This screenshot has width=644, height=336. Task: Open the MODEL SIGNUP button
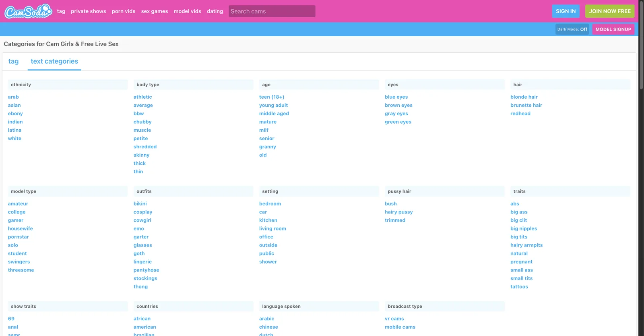[x=613, y=29]
